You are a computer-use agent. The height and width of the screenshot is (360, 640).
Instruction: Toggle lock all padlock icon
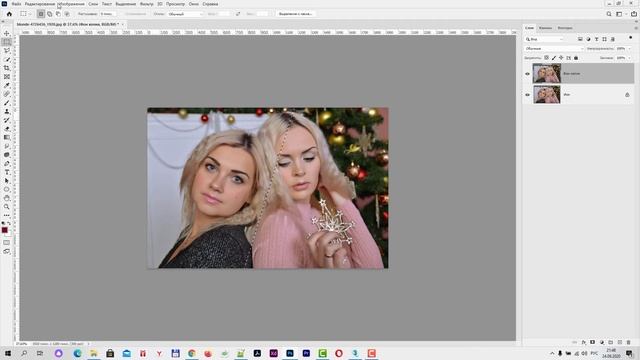point(576,58)
